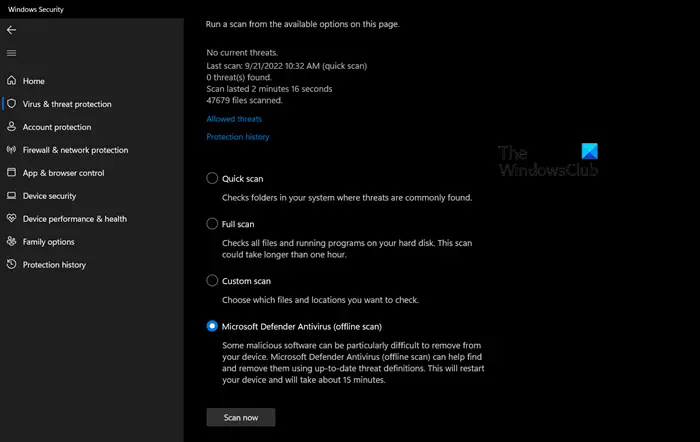Click the Virus & threat protection shield icon

tap(12, 104)
